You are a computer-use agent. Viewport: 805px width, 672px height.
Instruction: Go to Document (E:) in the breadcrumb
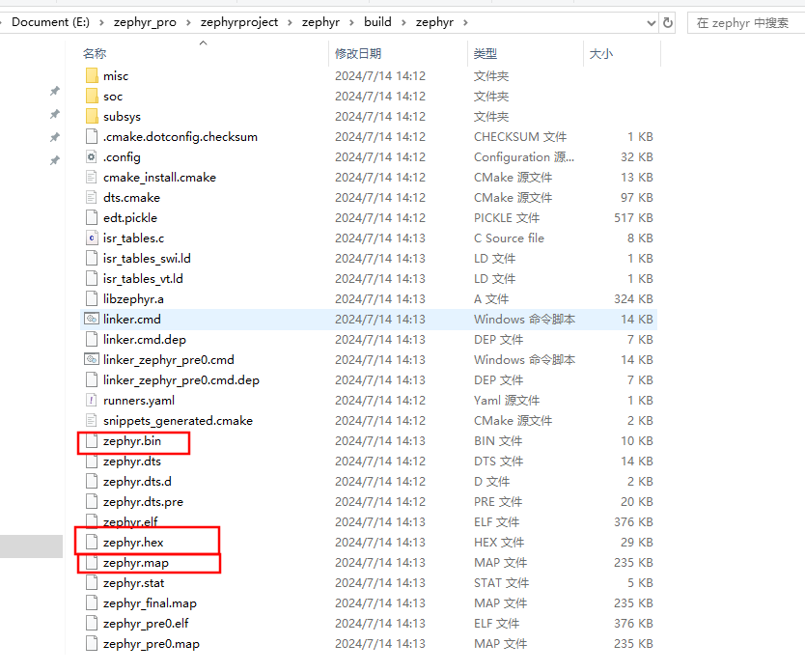pos(50,22)
